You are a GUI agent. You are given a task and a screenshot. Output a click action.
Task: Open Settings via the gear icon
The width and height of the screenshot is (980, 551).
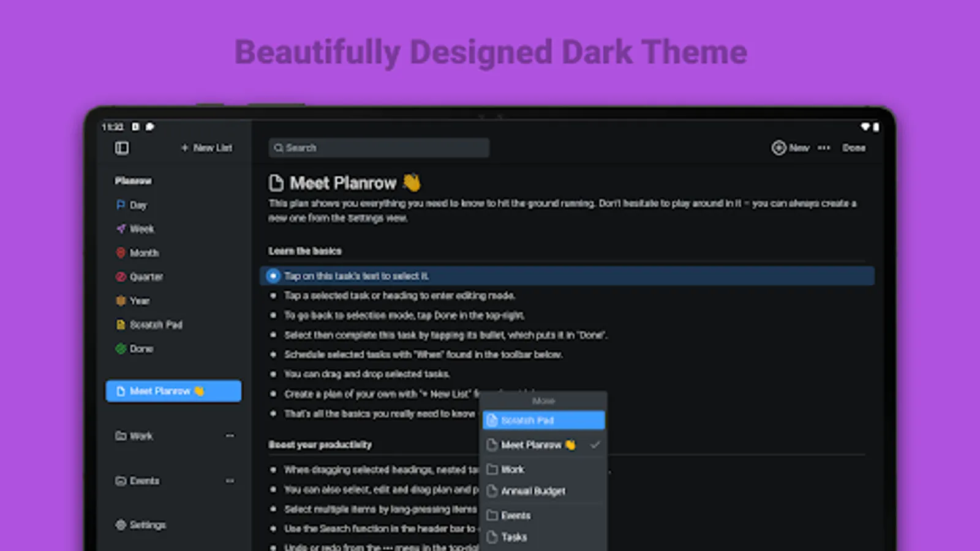(x=121, y=525)
